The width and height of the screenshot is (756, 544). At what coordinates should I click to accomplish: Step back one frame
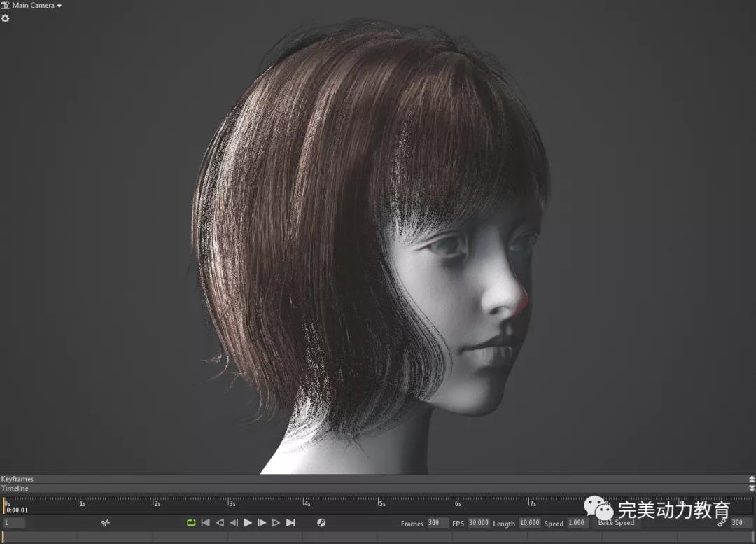click(234, 523)
